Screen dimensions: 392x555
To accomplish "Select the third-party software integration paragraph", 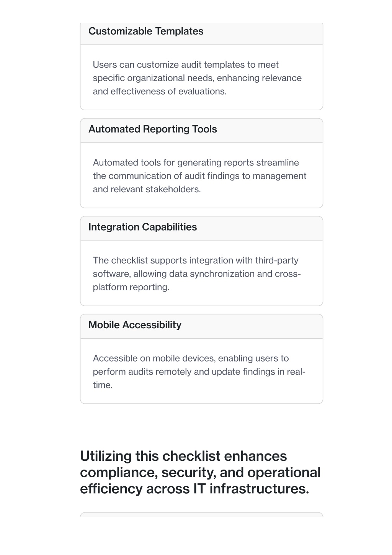I will pyautogui.click(x=197, y=274).
